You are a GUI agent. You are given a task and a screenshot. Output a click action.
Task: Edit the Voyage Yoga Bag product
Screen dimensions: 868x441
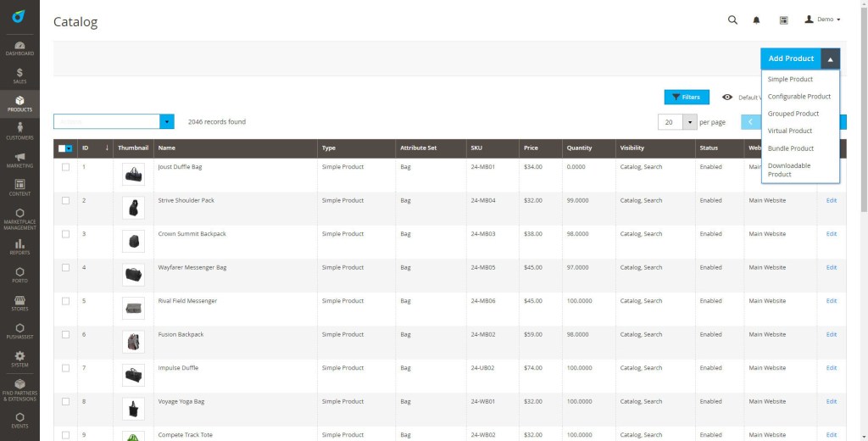click(x=831, y=402)
